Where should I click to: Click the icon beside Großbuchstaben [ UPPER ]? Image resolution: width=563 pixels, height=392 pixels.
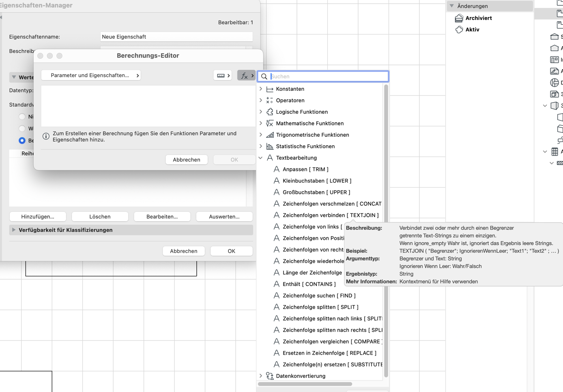(x=276, y=192)
